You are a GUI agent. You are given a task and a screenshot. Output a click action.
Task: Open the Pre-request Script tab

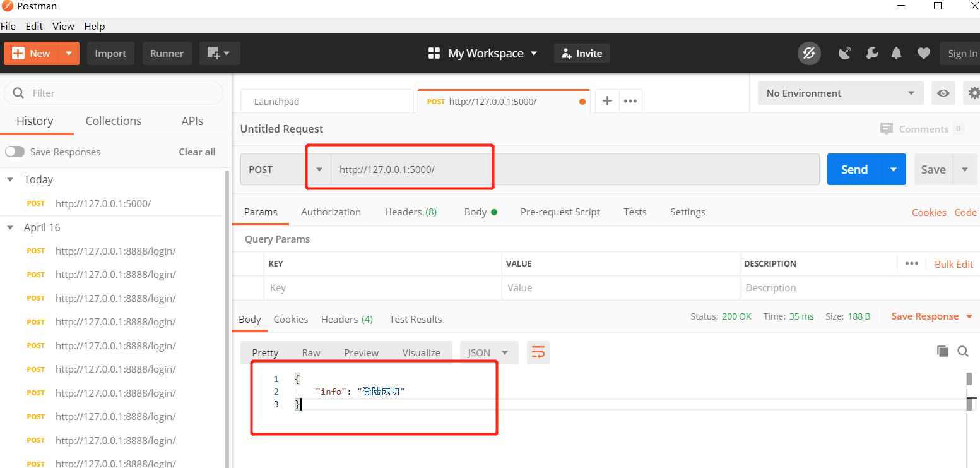click(560, 212)
